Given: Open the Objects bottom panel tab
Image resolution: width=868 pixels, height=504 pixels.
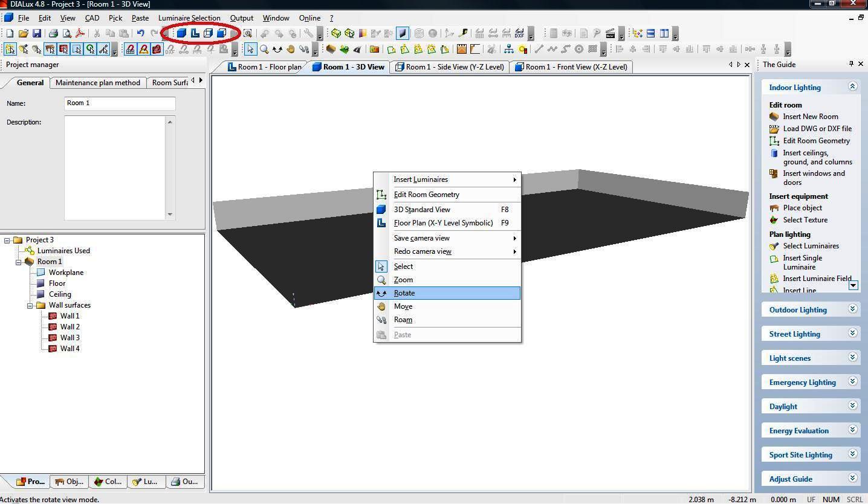Looking at the screenshot, I should (69, 482).
